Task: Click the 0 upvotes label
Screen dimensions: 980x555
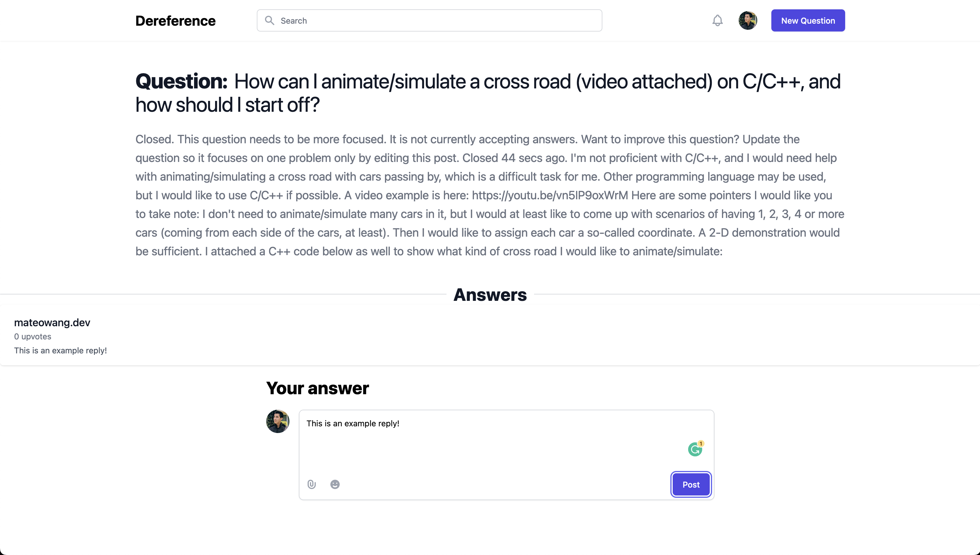Action: [x=33, y=336]
